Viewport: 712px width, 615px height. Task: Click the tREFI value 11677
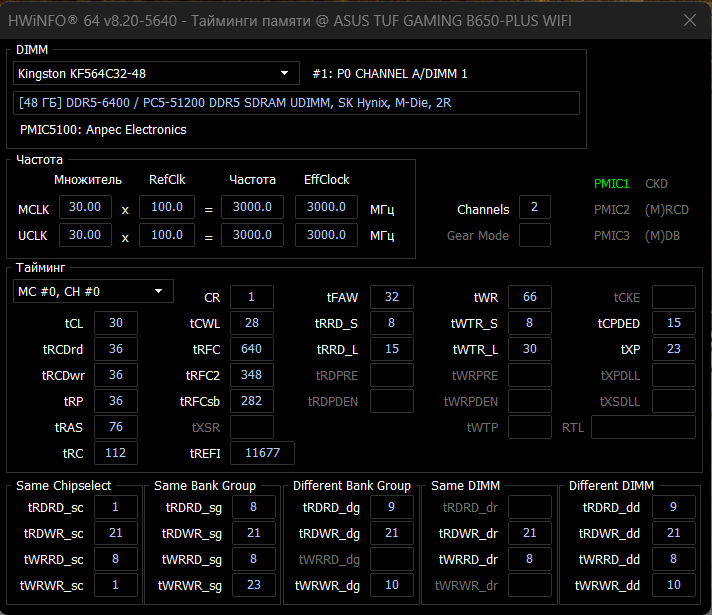[262, 453]
